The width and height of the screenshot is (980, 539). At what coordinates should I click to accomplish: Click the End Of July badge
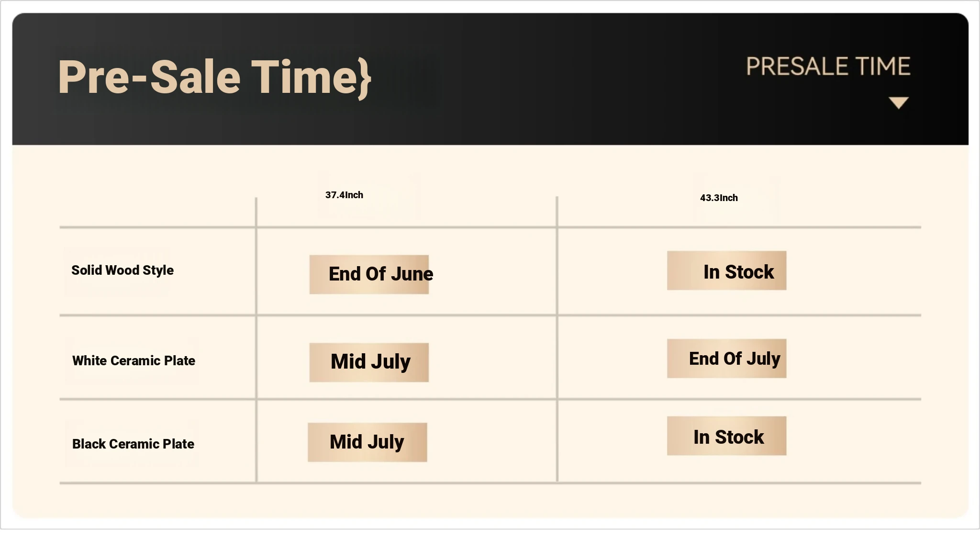coord(726,359)
